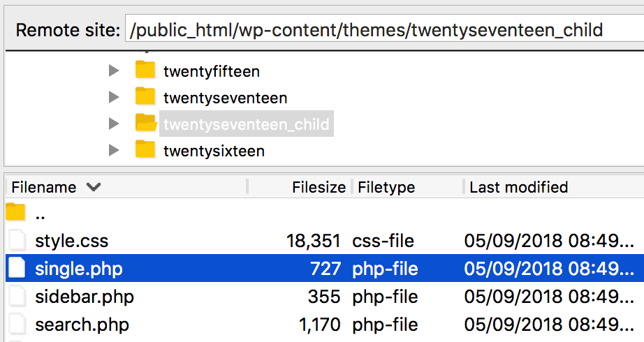Image resolution: width=644 pixels, height=342 pixels.
Task: Click the sidebar.php file icon
Action: [16, 296]
